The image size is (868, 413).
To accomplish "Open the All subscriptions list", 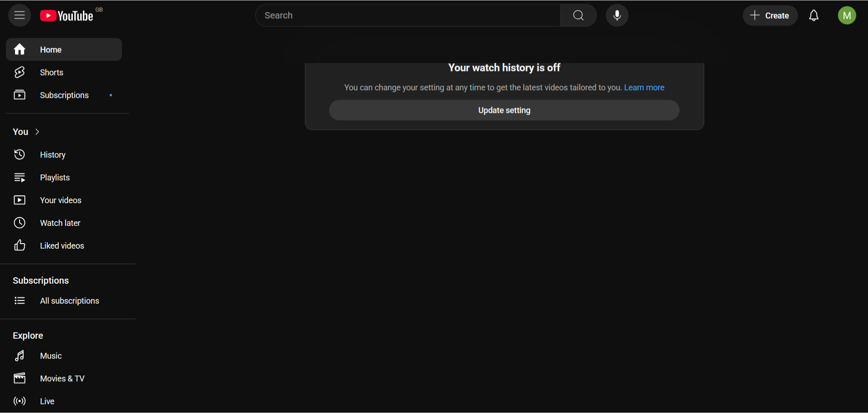I will click(x=69, y=301).
